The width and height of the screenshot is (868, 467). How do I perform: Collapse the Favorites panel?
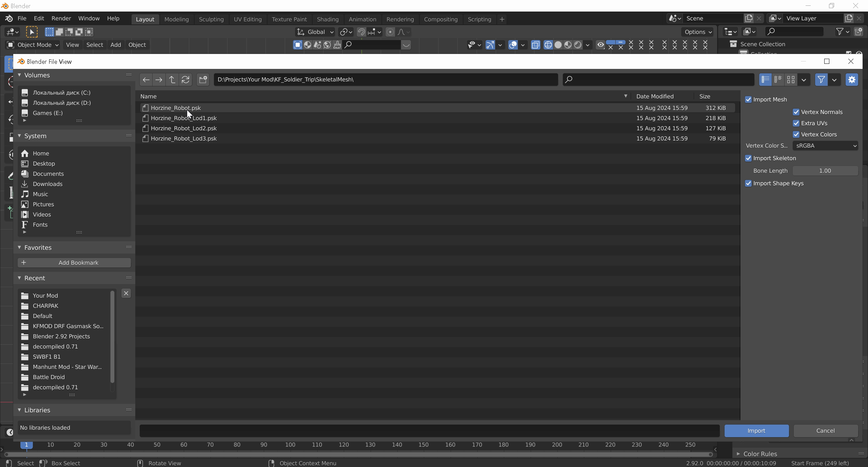(19, 247)
